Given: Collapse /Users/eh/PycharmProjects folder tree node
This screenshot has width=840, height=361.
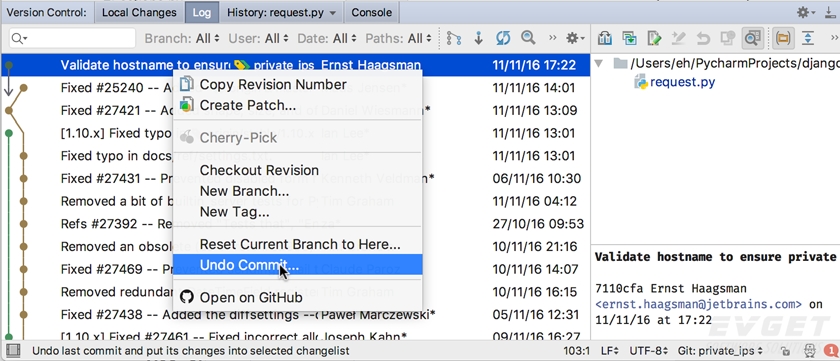Looking at the screenshot, I should (599, 63).
